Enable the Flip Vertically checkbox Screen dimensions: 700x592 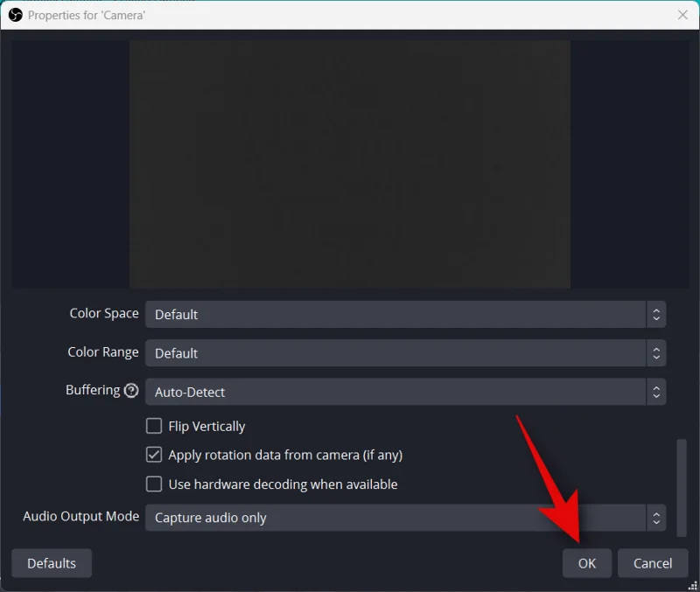click(154, 426)
